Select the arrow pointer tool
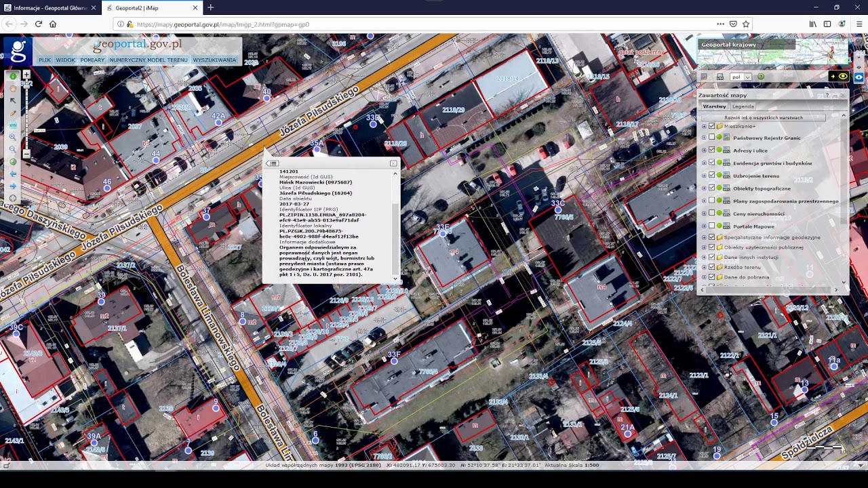 [13, 101]
